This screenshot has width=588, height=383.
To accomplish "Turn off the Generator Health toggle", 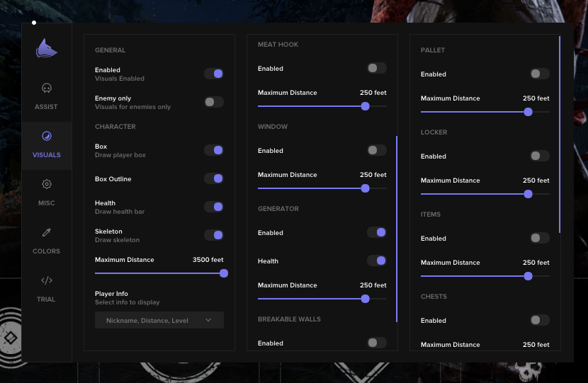I will 377,261.
